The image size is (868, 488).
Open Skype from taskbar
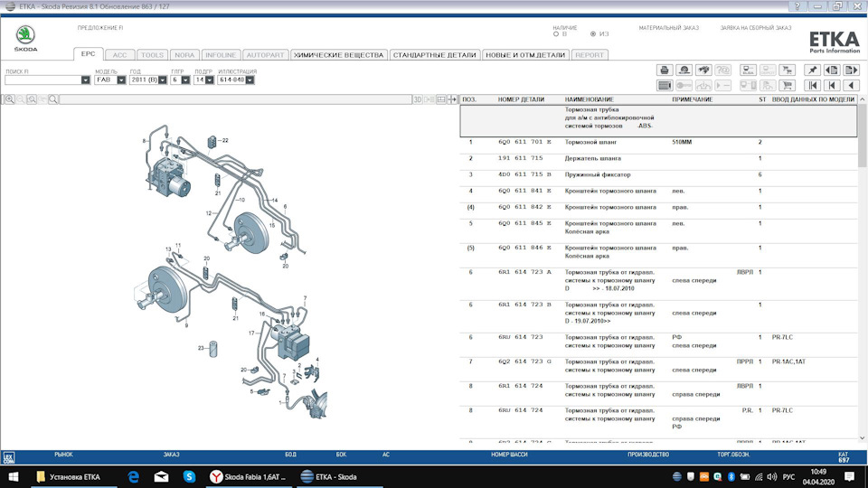click(x=189, y=476)
